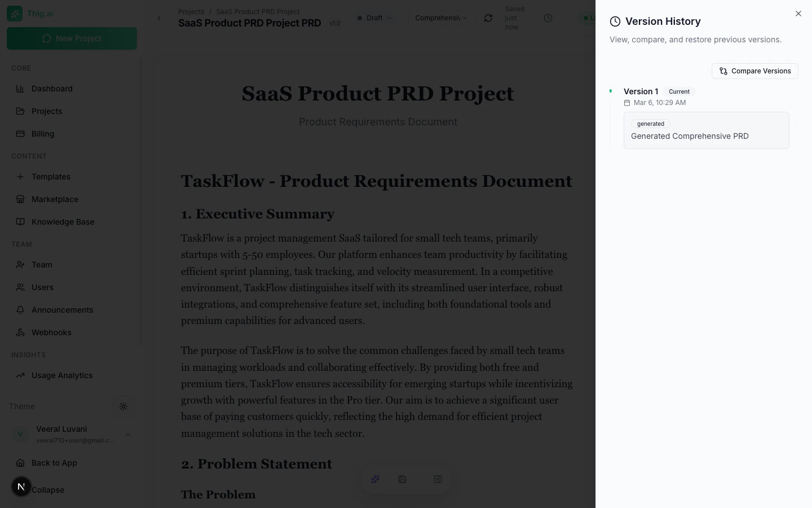Click the refresh sync icon in header

[488, 18]
